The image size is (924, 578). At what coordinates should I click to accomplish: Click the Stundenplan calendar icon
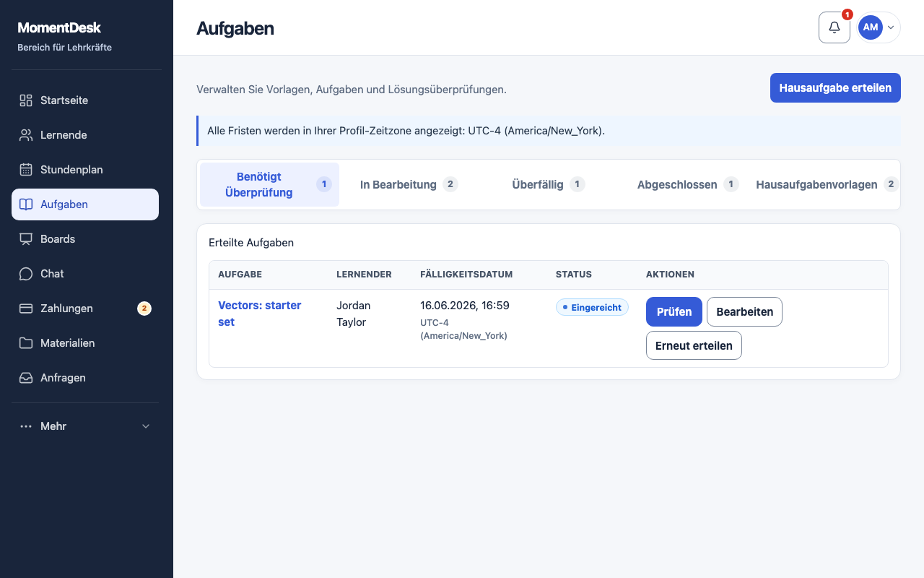pyautogui.click(x=26, y=170)
